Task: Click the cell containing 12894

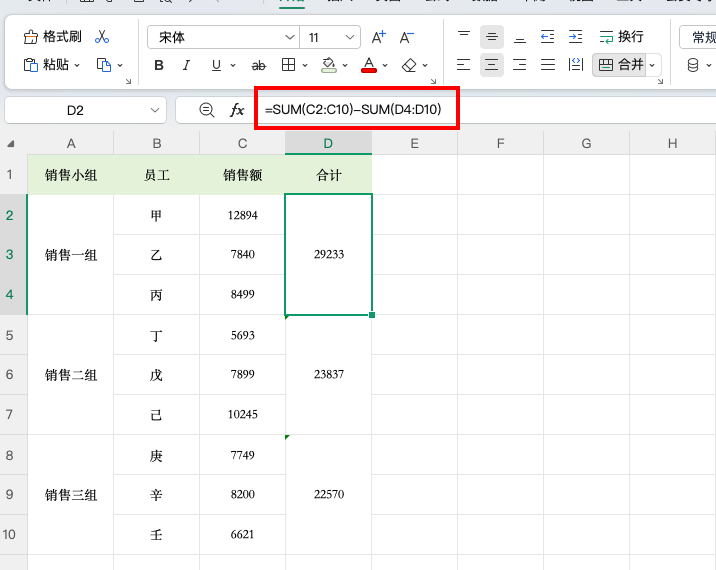Action: click(242, 215)
